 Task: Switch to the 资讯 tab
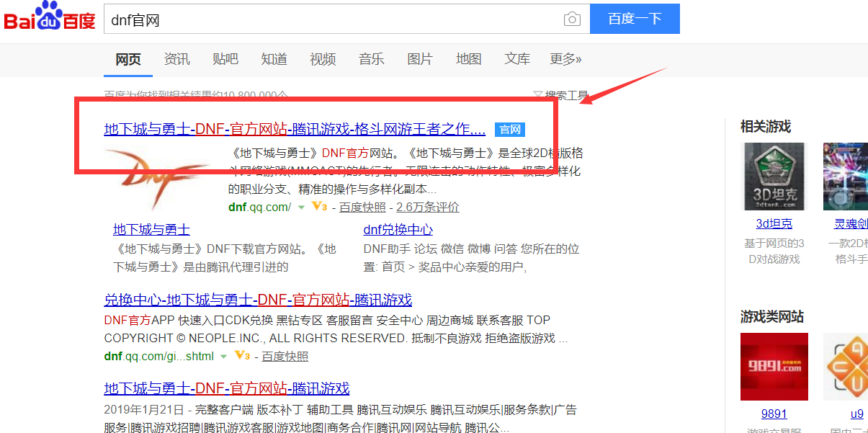[x=177, y=59]
